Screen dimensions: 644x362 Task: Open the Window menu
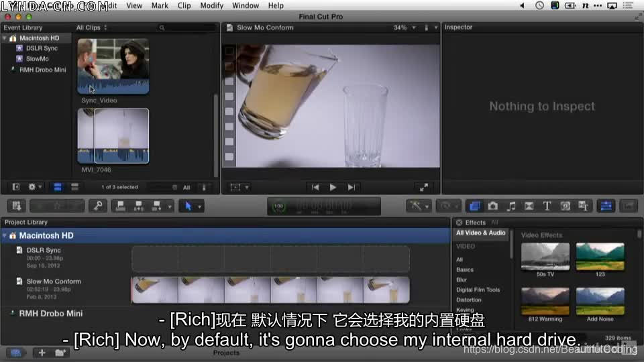246,6
